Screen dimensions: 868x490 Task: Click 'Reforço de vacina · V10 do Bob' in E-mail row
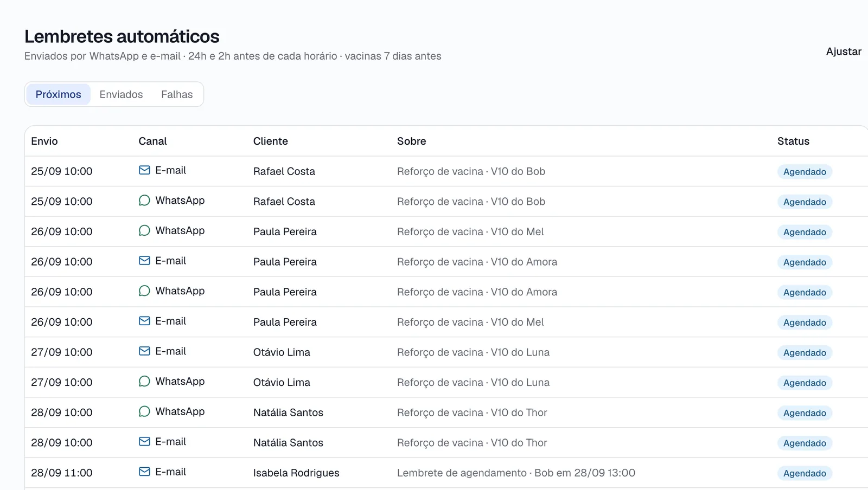pyautogui.click(x=471, y=171)
